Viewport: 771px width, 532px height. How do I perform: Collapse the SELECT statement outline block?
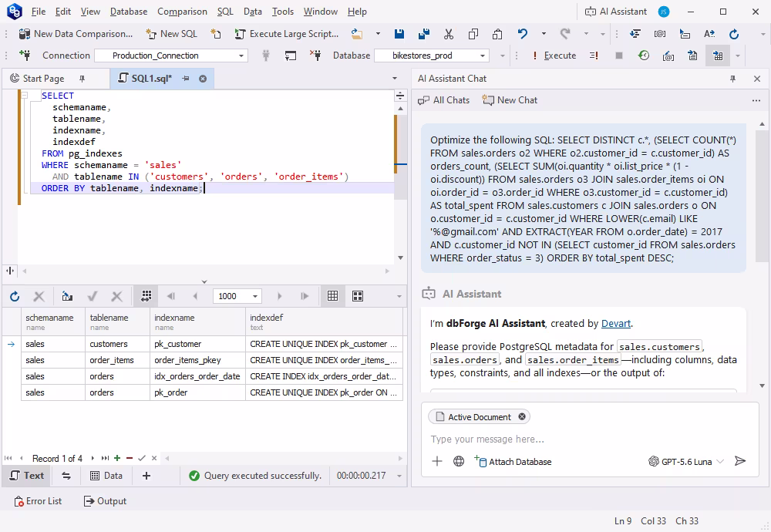pyautogui.click(x=24, y=96)
